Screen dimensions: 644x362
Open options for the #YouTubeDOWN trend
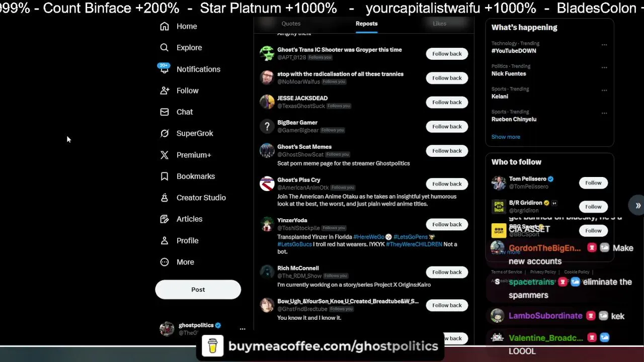604,45
